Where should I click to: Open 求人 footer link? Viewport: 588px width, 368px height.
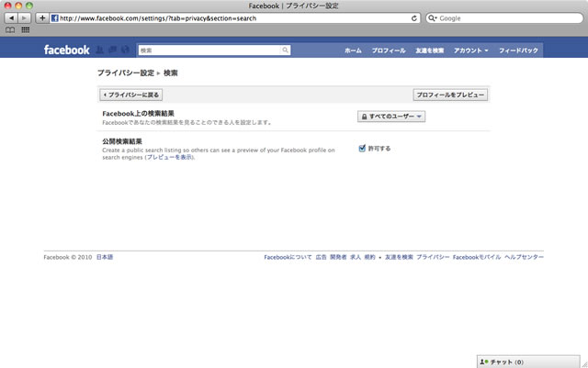356,257
